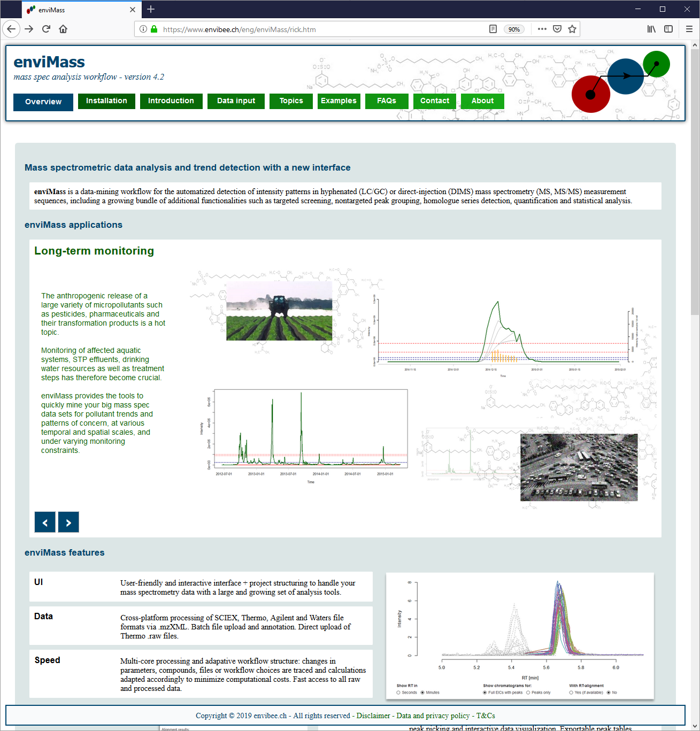The height and width of the screenshot is (731, 700).
Task: Open the FAQs page
Action: [387, 101]
